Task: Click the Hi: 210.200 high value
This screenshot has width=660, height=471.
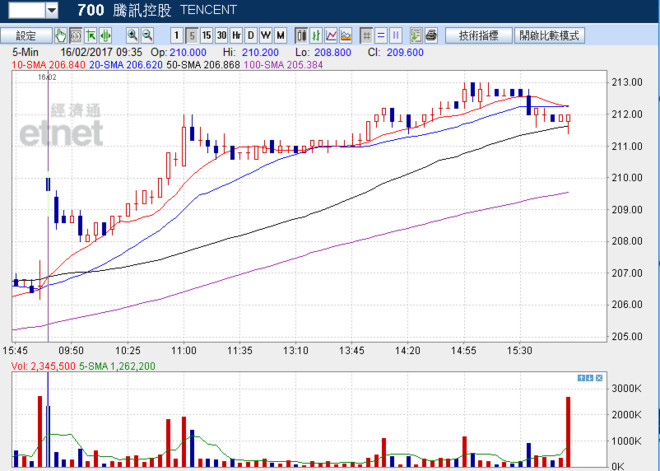Action: (251, 53)
